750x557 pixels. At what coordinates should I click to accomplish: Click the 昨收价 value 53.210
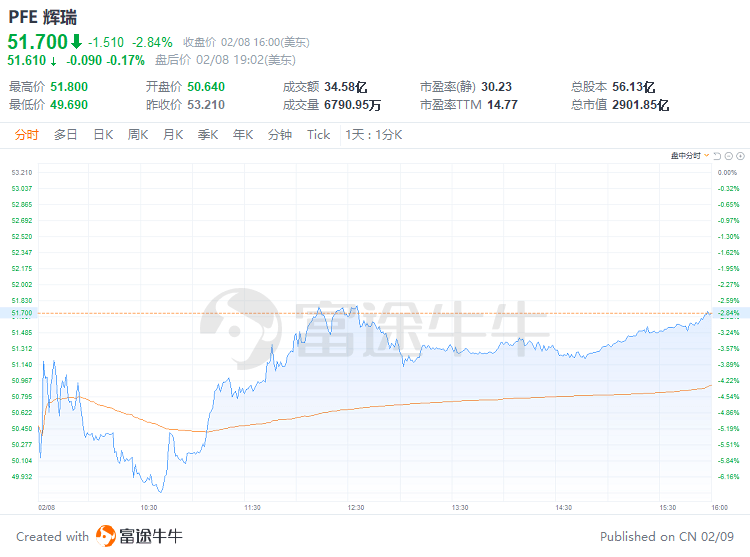click(206, 105)
